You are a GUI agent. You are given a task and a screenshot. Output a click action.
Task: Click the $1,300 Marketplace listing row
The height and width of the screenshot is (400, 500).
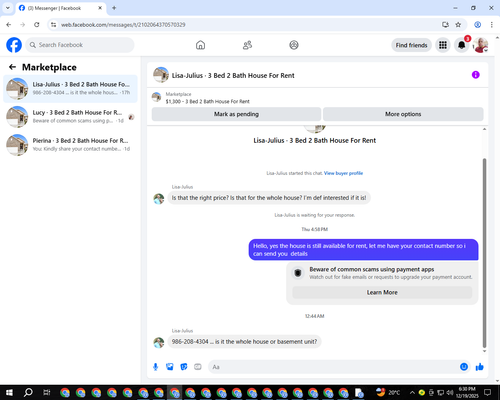click(x=317, y=98)
